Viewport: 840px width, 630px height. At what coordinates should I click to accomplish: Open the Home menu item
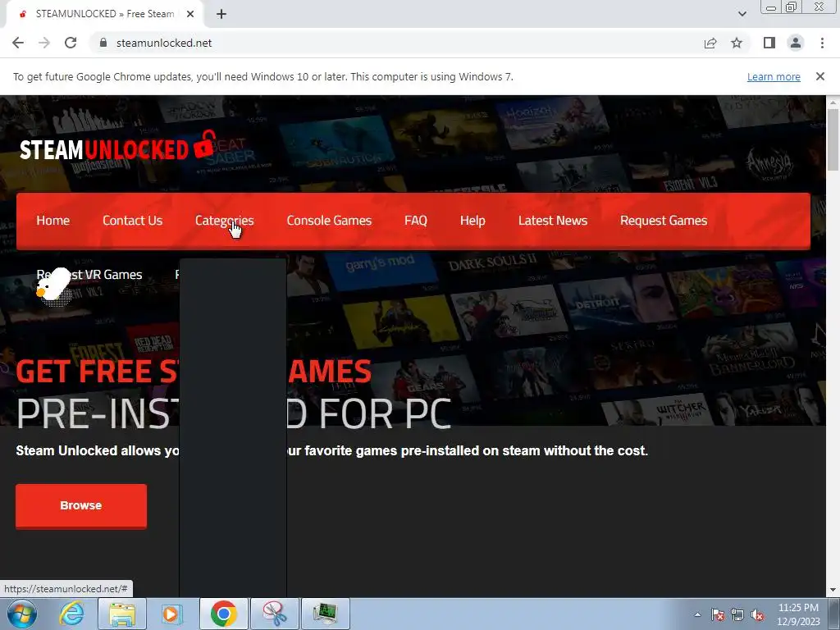click(x=53, y=220)
